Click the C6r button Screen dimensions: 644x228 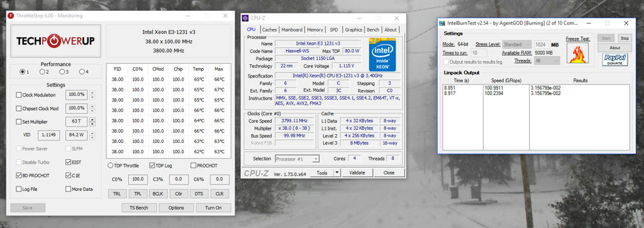(x=179, y=194)
